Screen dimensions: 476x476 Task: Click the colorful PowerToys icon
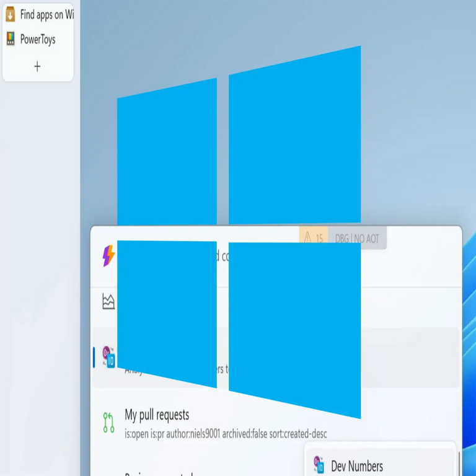(x=11, y=39)
